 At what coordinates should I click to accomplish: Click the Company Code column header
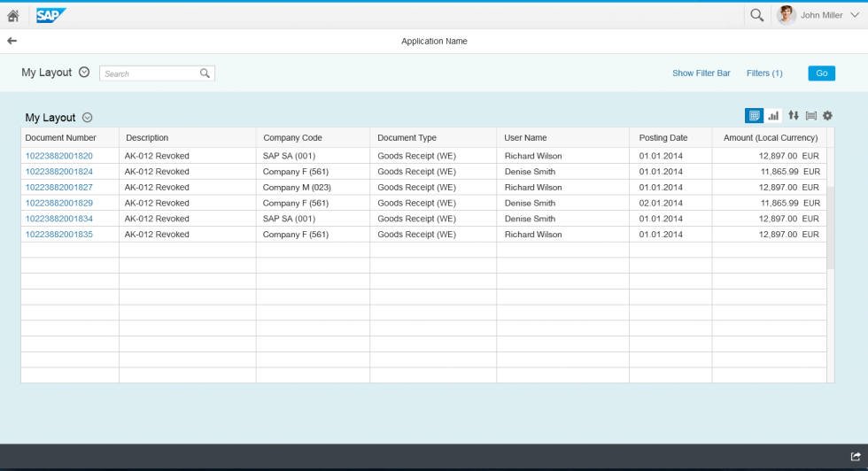pos(292,138)
